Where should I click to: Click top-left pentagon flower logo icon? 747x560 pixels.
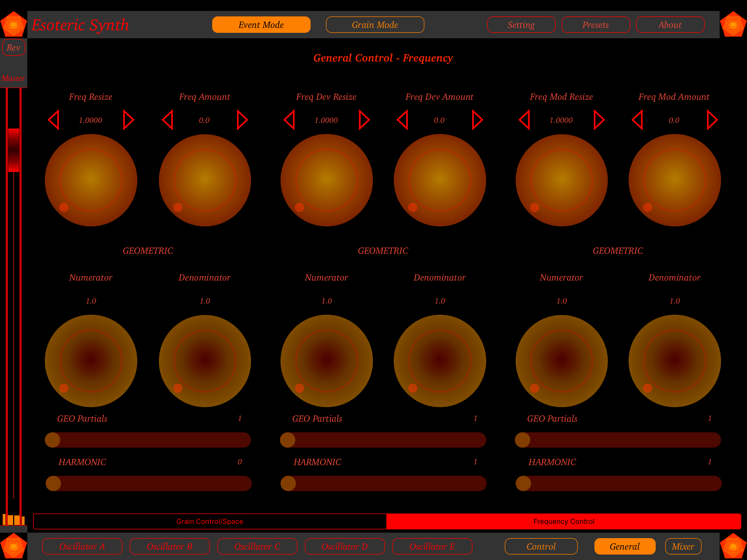[13, 24]
